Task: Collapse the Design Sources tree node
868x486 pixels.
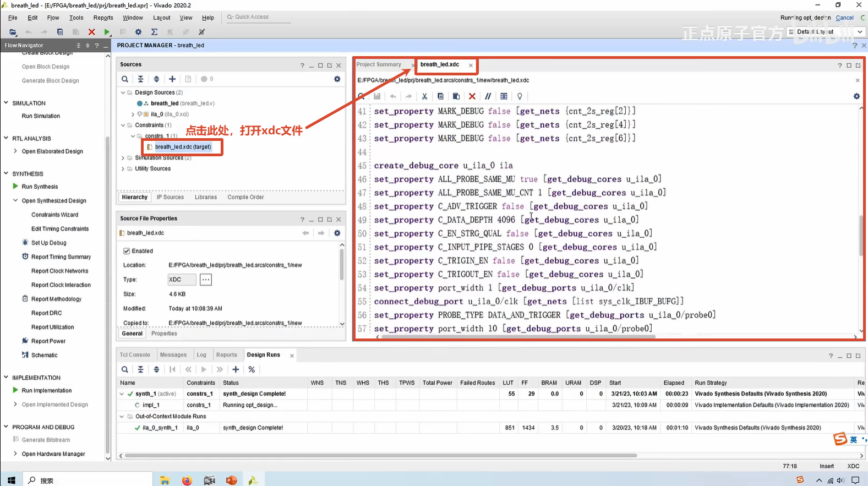Action: coord(123,92)
